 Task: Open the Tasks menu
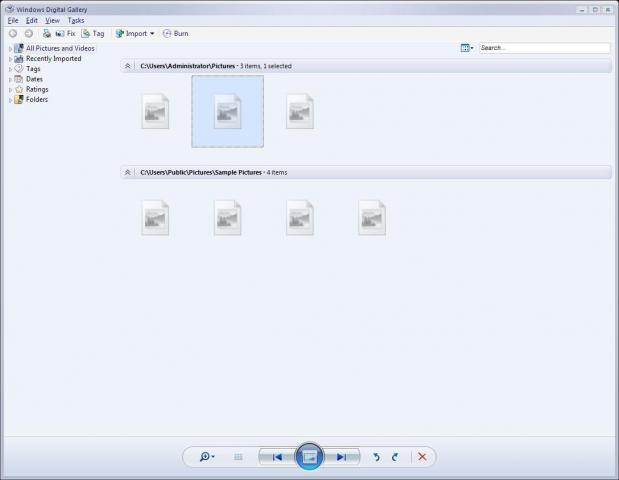(76, 21)
